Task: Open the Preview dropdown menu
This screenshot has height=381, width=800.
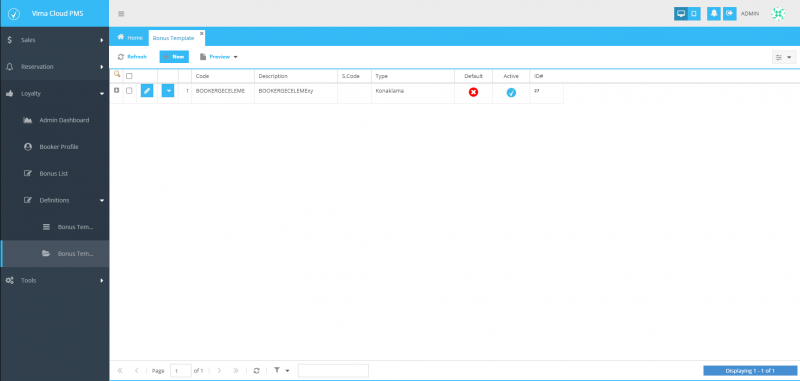Action: coord(219,57)
